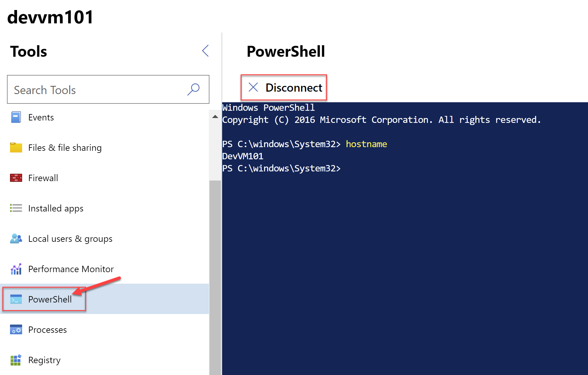
Task: Click the PowerShell console icon
Action: point(16,299)
